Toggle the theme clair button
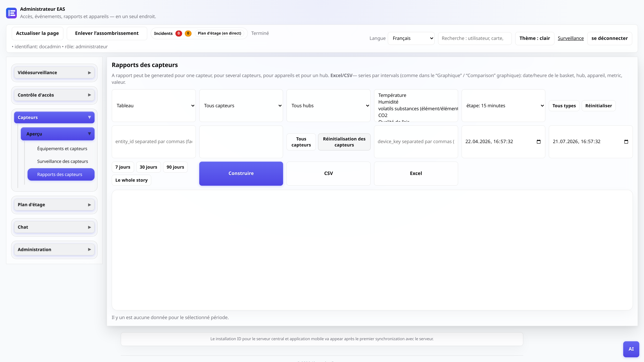This screenshot has height=362, width=644. point(534,38)
